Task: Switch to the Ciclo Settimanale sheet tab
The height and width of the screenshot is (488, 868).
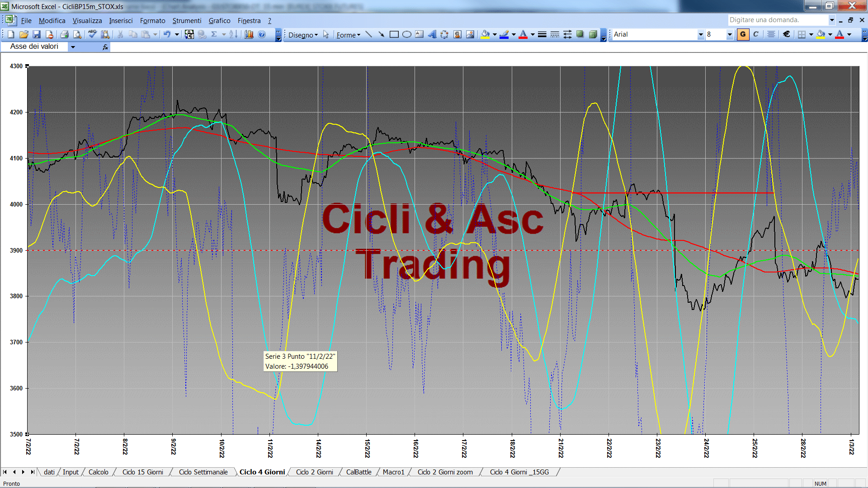Action: pos(203,472)
